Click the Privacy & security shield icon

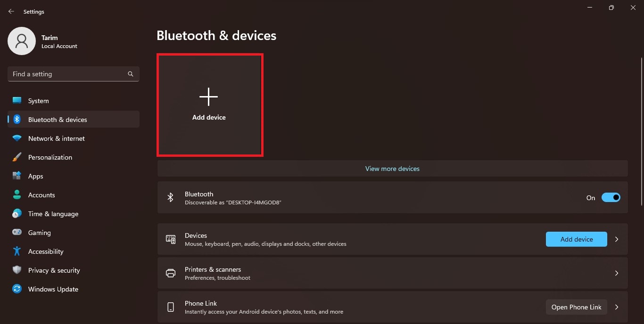pos(17,270)
